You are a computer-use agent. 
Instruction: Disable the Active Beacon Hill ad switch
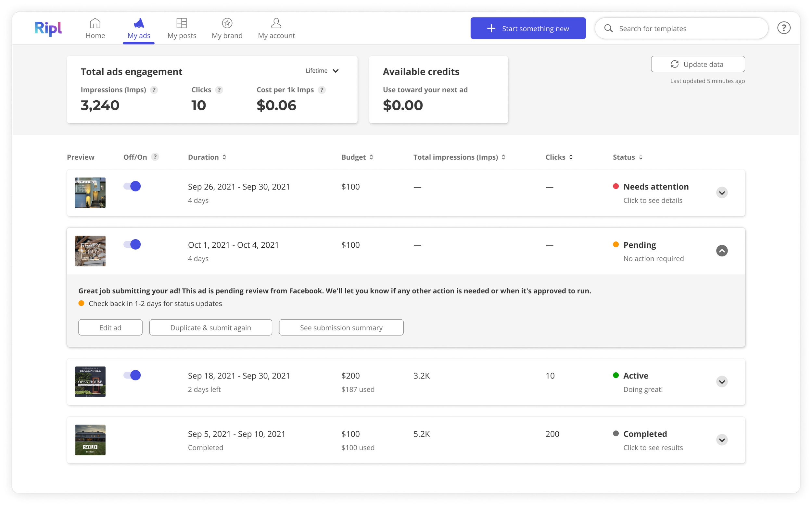(x=132, y=376)
